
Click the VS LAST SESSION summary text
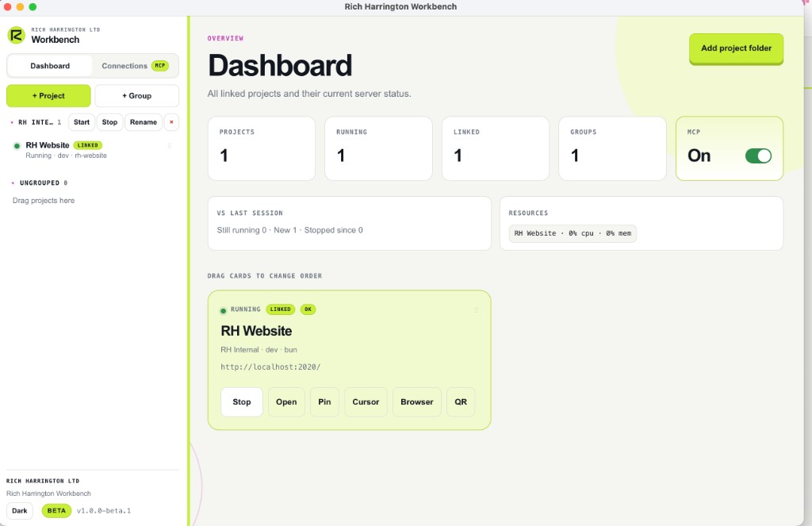290,230
